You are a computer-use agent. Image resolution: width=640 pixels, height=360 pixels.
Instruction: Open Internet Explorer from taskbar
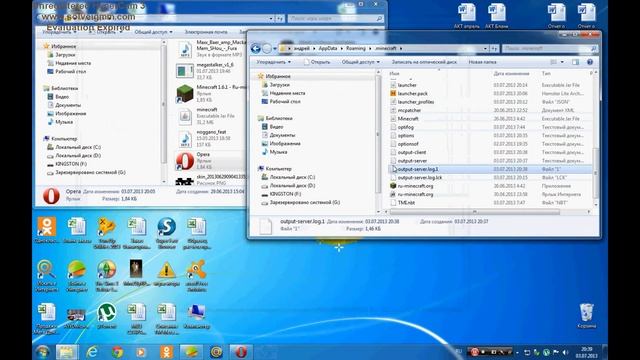pyautogui.click(x=92, y=352)
